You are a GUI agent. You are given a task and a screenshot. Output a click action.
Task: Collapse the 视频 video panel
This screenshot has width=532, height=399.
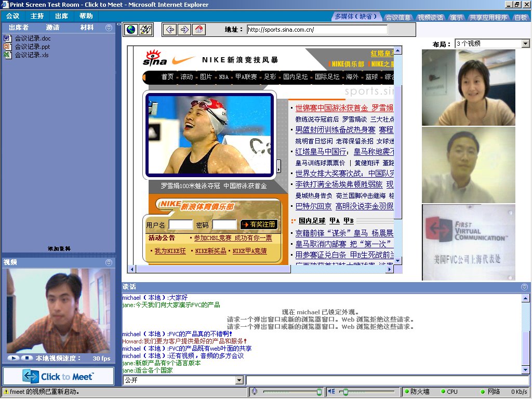[109, 262]
